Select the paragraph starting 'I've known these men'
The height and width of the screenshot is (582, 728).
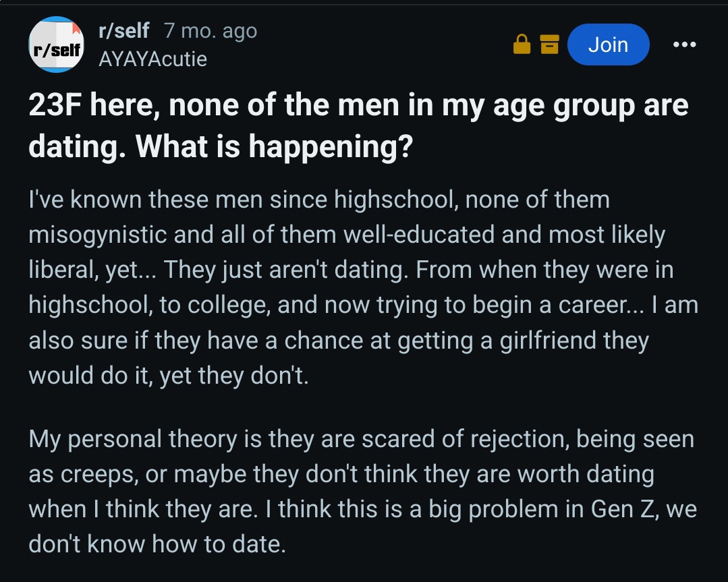click(x=363, y=287)
